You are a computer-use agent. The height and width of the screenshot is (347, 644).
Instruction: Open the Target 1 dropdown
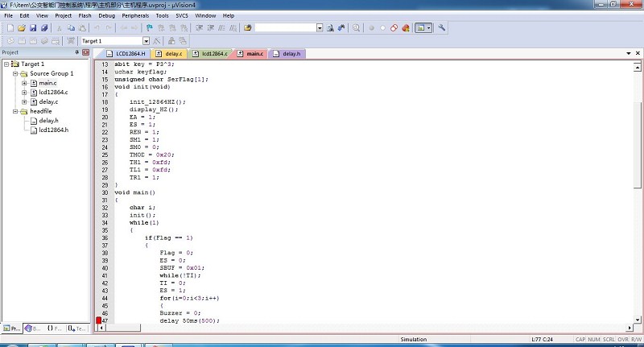146,40
